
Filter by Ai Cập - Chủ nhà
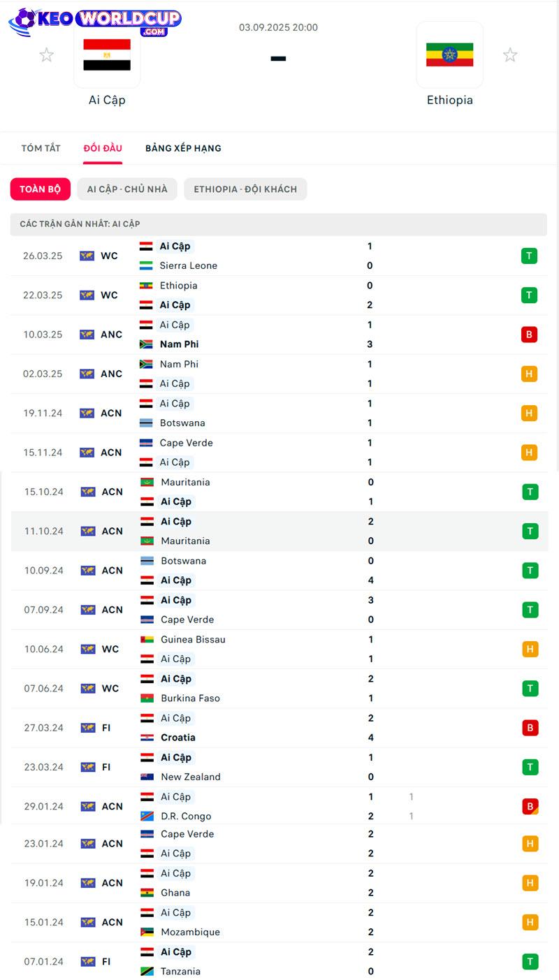[x=127, y=189]
